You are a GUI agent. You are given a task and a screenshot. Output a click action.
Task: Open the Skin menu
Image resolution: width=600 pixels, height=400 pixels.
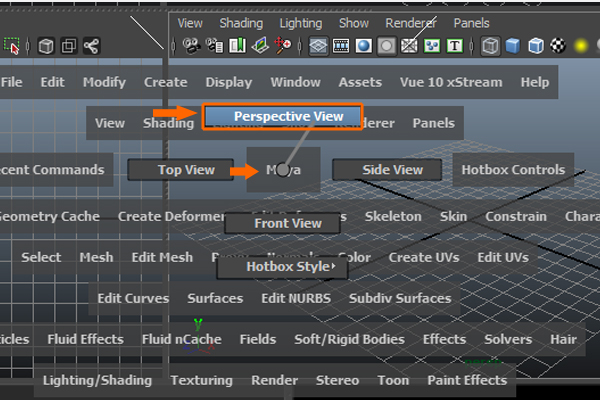453,216
